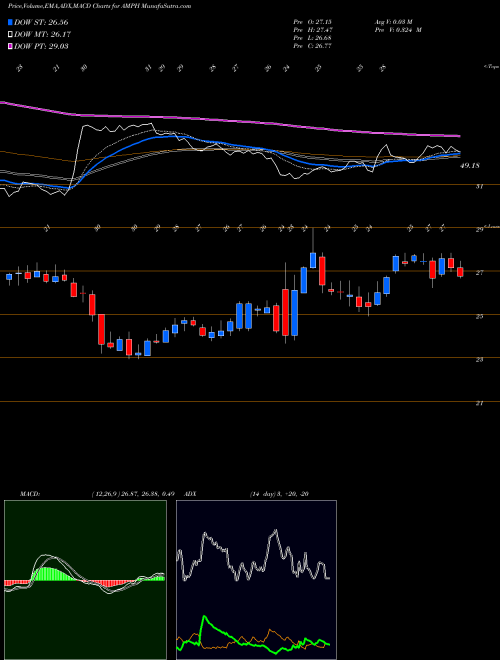Select the 'DOW MT: 26.17' legend label
The image size is (500, 660).
[42, 34]
